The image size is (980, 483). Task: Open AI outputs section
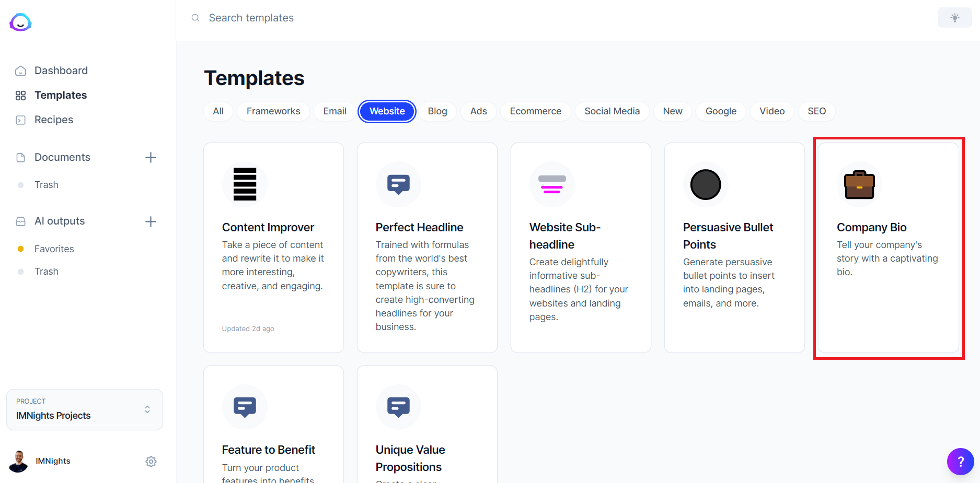click(x=60, y=221)
